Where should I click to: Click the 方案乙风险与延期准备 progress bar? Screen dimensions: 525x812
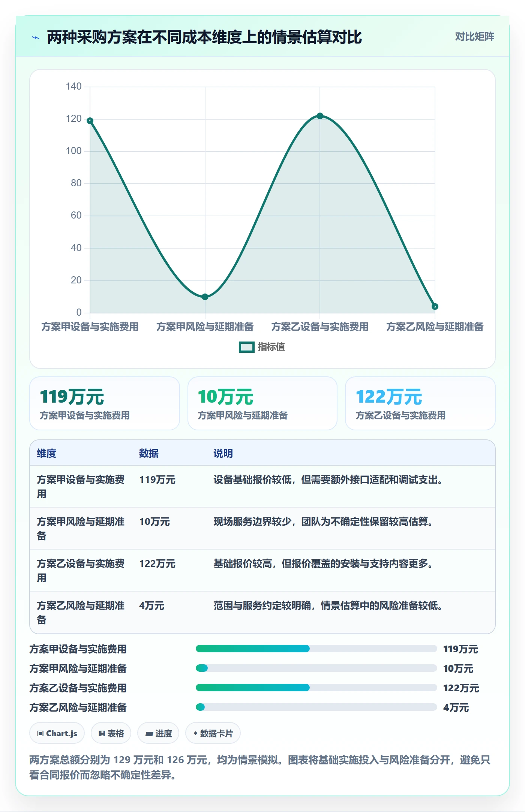point(316,707)
